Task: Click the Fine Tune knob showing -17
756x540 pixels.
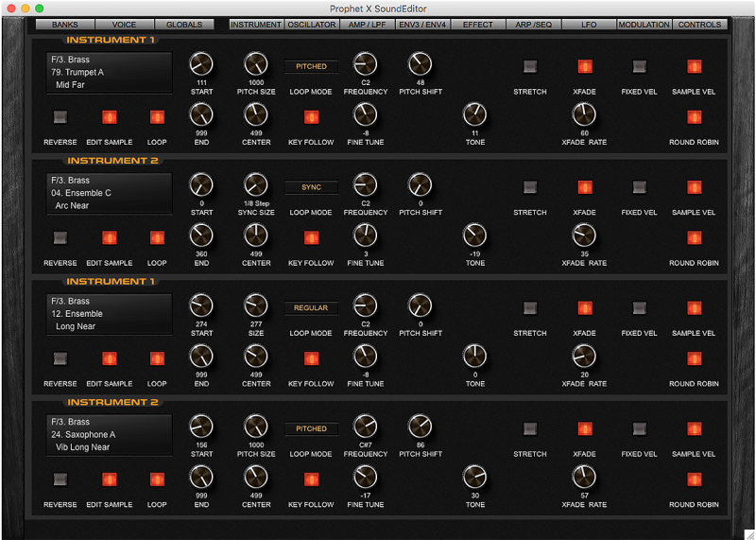Action: pos(365,477)
